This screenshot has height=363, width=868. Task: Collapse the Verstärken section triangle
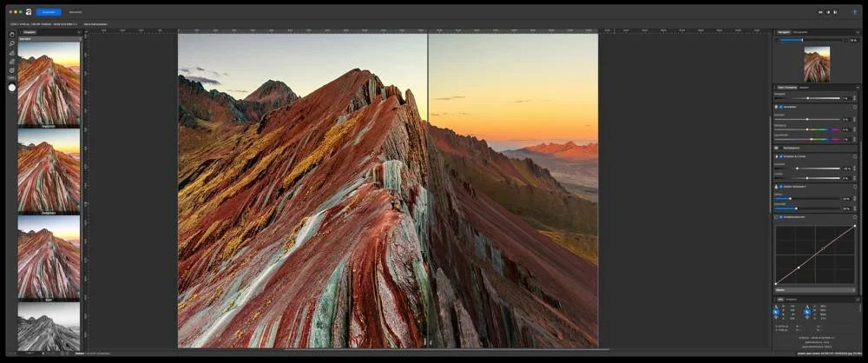coord(776,107)
